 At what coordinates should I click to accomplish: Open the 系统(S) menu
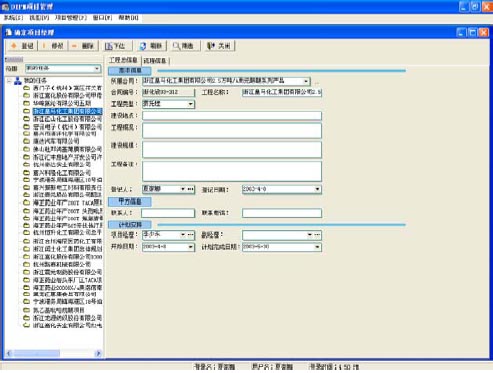click(13, 18)
